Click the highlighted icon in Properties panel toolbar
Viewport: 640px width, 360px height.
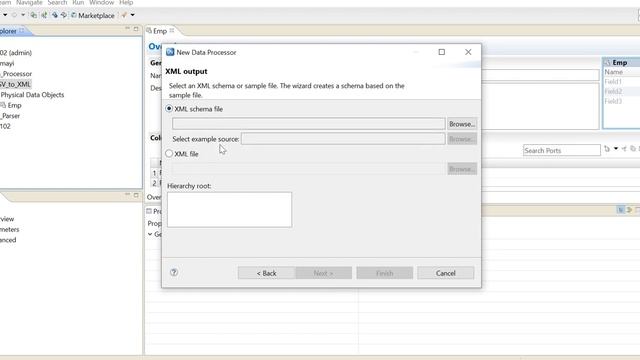click(620, 210)
